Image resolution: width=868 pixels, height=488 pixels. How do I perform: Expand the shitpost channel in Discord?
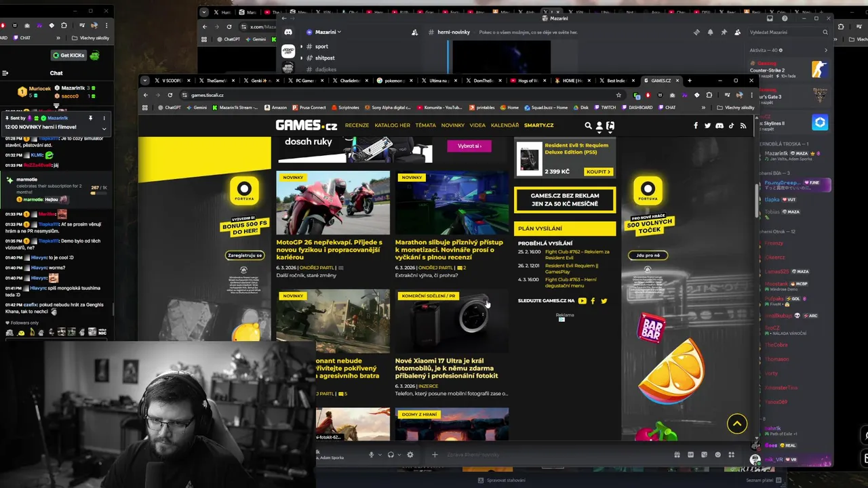[x=302, y=58]
